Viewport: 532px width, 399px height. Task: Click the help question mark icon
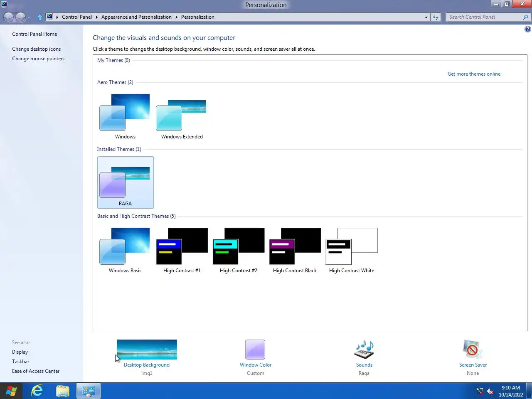(x=527, y=29)
